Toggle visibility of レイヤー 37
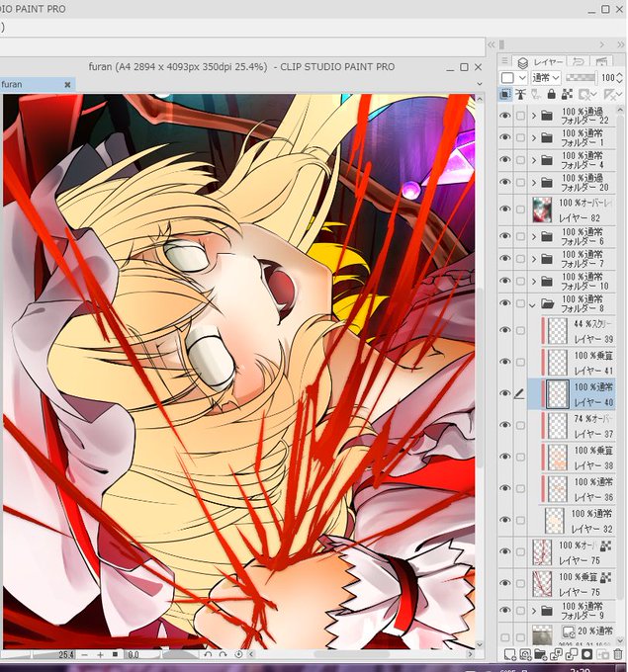628x672 pixels. 505,425
